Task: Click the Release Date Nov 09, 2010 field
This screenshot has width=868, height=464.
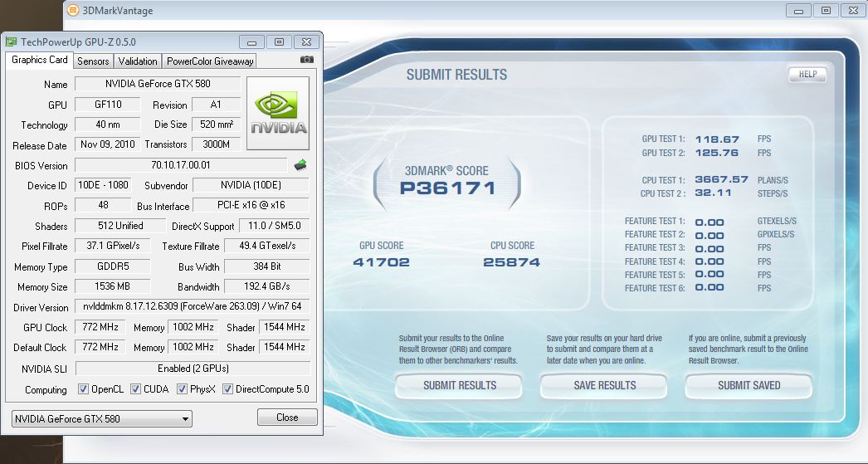Action: [x=107, y=144]
